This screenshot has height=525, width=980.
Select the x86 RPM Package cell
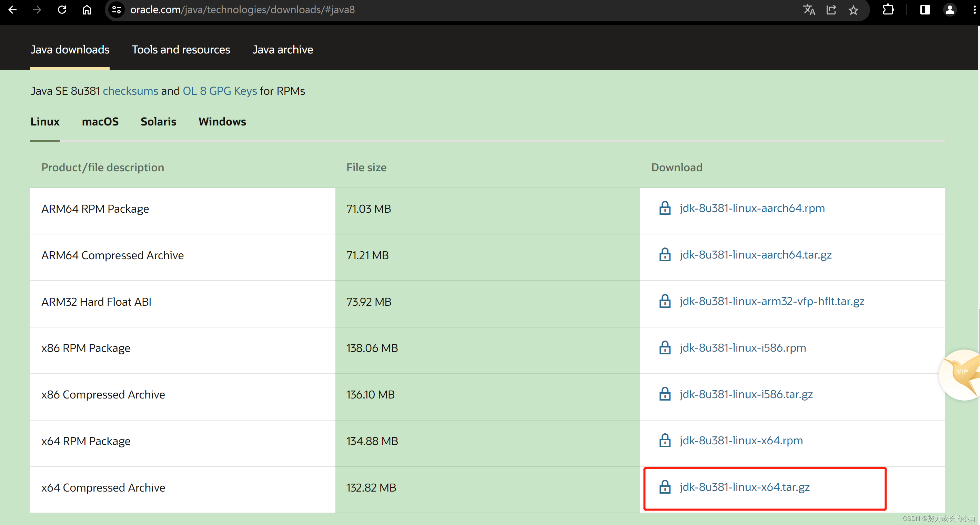pyautogui.click(x=183, y=350)
